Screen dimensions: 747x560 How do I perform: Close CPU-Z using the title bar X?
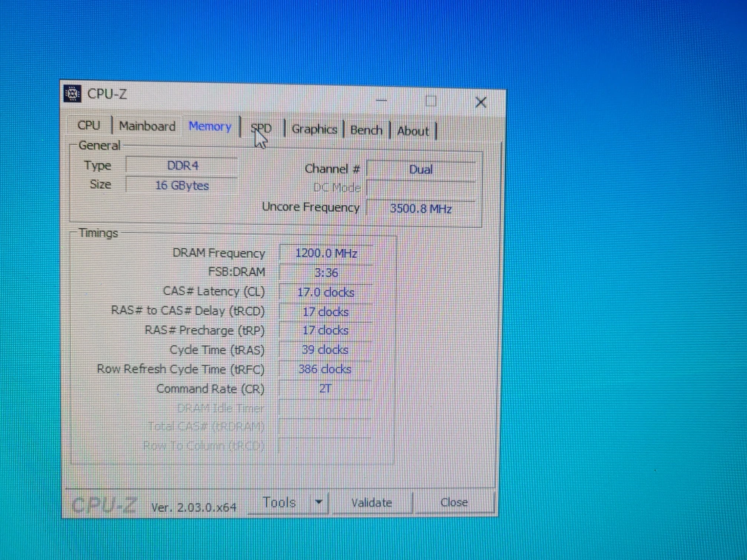[x=480, y=102]
